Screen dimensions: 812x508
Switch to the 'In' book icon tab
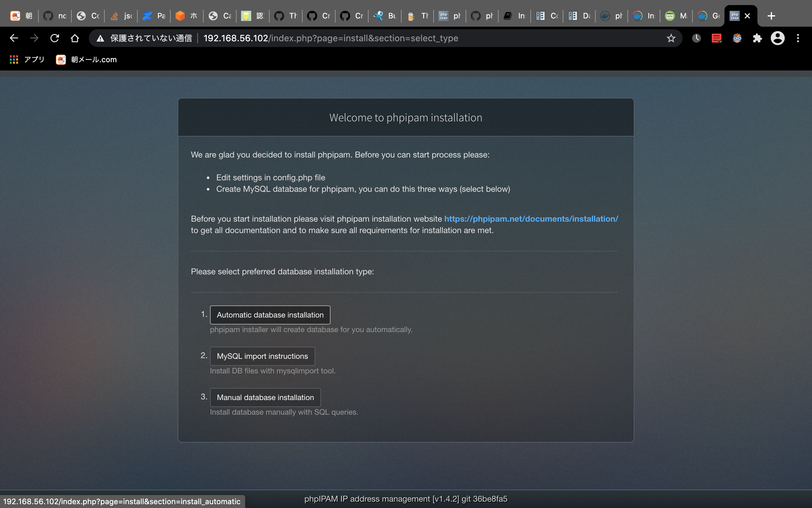coord(514,16)
